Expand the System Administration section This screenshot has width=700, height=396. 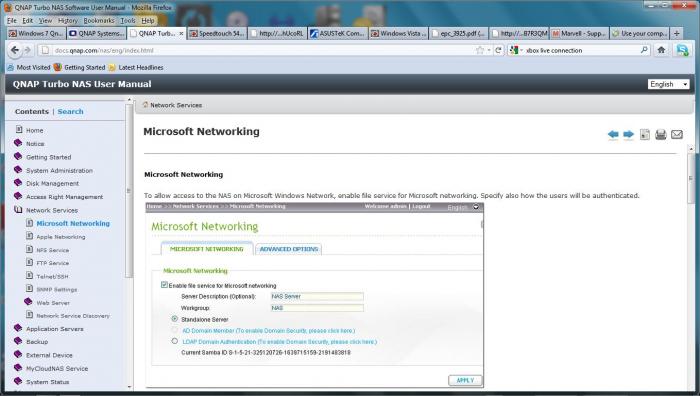[59, 171]
